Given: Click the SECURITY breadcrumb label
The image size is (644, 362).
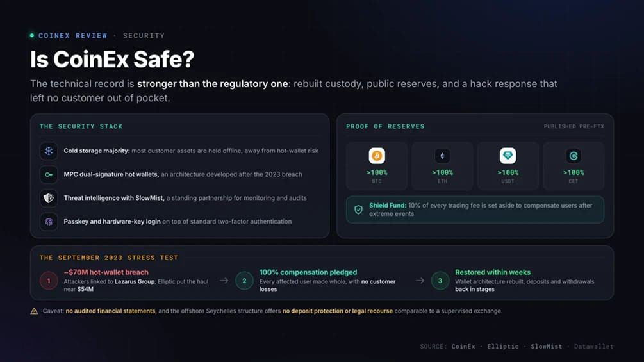Looking at the screenshot, I should pos(144,36).
